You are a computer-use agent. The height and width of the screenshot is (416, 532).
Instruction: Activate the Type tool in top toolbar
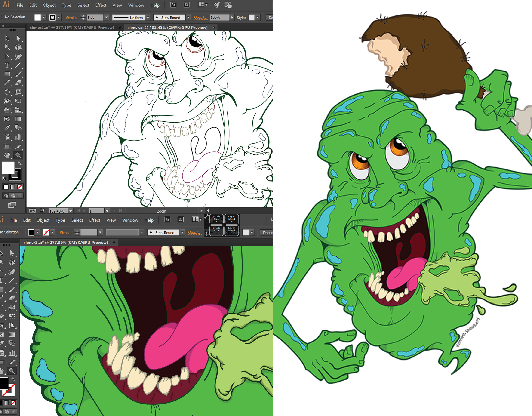point(7,65)
